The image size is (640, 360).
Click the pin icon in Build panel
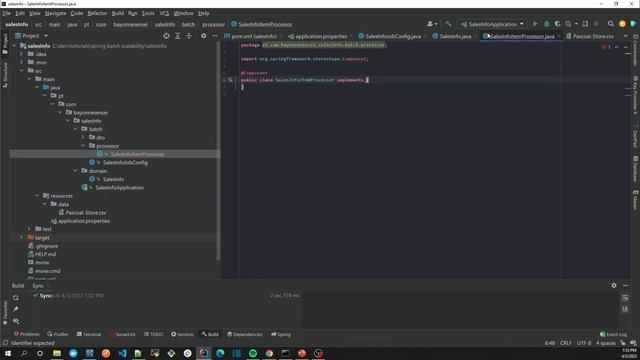16,309
